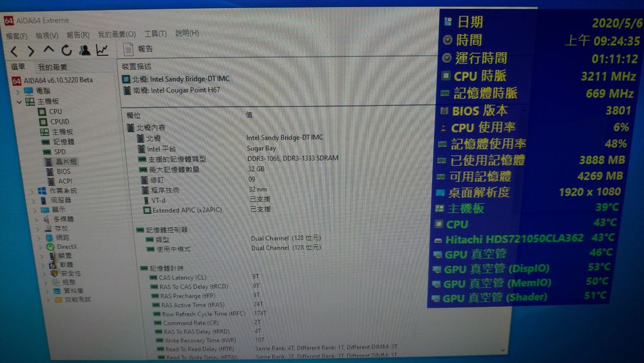This screenshot has height=363, width=644.
Task: Expand the 伺服器 tree node
Action: click(34, 201)
